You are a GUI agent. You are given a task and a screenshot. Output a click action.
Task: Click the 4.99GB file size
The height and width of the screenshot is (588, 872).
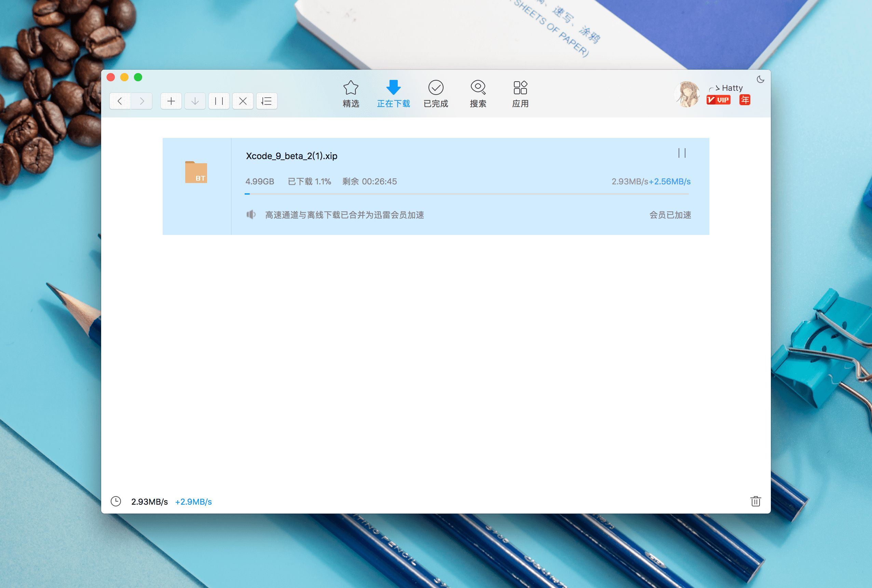[260, 182]
